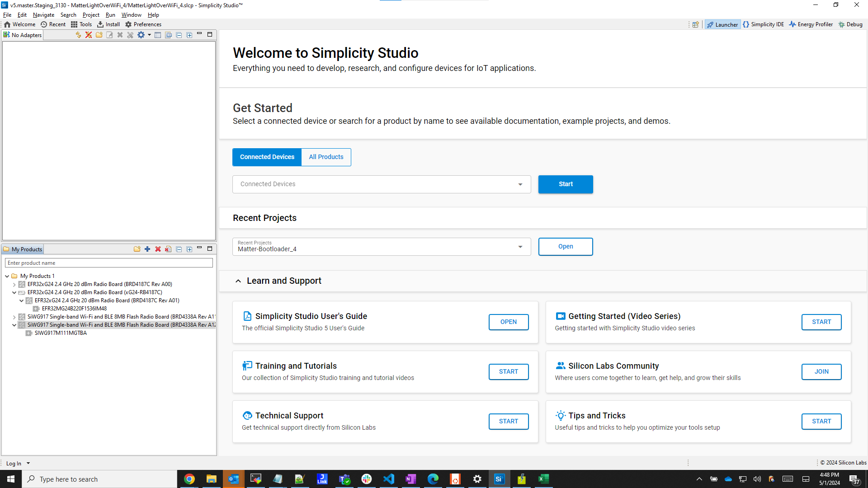Delete selected product with the red X icon
Image resolution: width=868 pixels, height=488 pixels.
click(158, 249)
